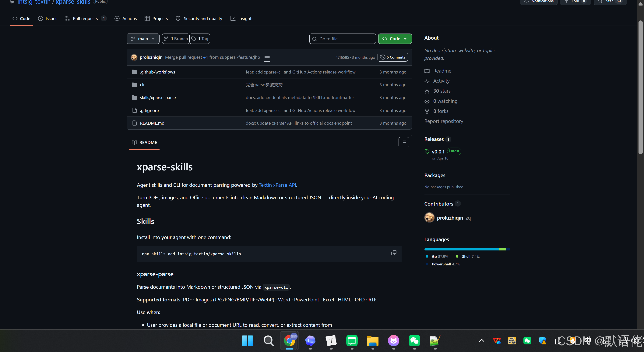Open the Issues tab
644x352 pixels.
pyautogui.click(x=48, y=19)
